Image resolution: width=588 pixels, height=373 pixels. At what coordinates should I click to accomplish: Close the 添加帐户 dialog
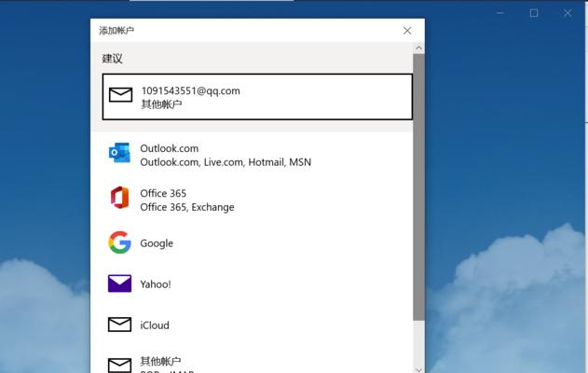(407, 31)
